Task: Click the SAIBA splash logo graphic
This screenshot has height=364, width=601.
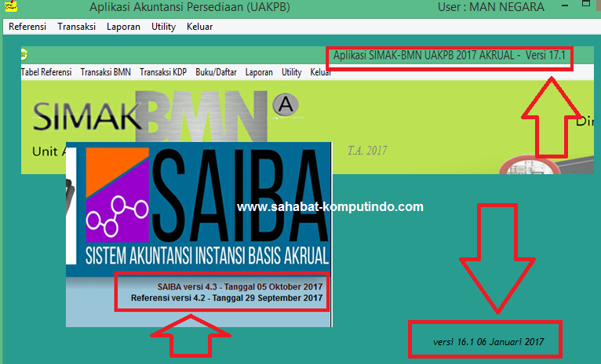Action: 207,195
